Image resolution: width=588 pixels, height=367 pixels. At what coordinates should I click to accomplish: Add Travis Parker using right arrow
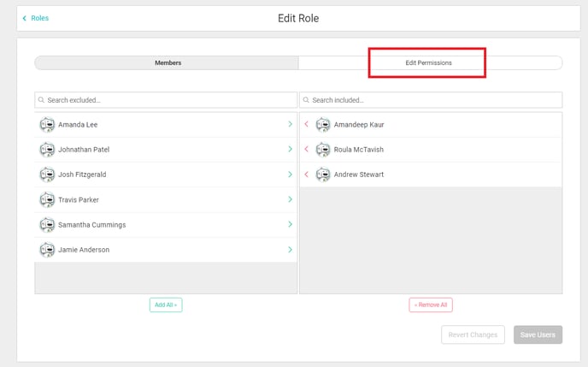(x=291, y=199)
